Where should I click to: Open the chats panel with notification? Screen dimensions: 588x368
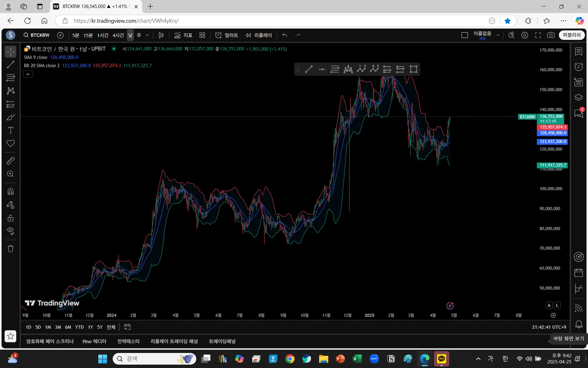[578, 113]
